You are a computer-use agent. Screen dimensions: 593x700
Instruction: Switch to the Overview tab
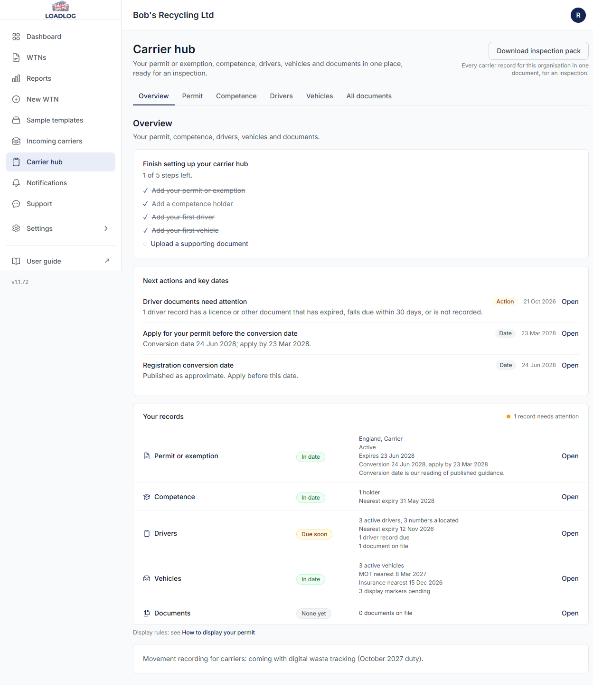[x=154, y=96]
